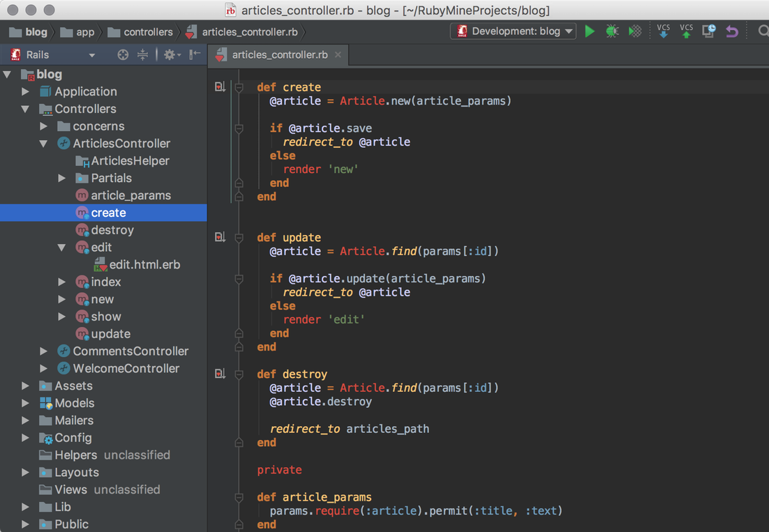Run the Development: blog configuration

click(590, 31)
